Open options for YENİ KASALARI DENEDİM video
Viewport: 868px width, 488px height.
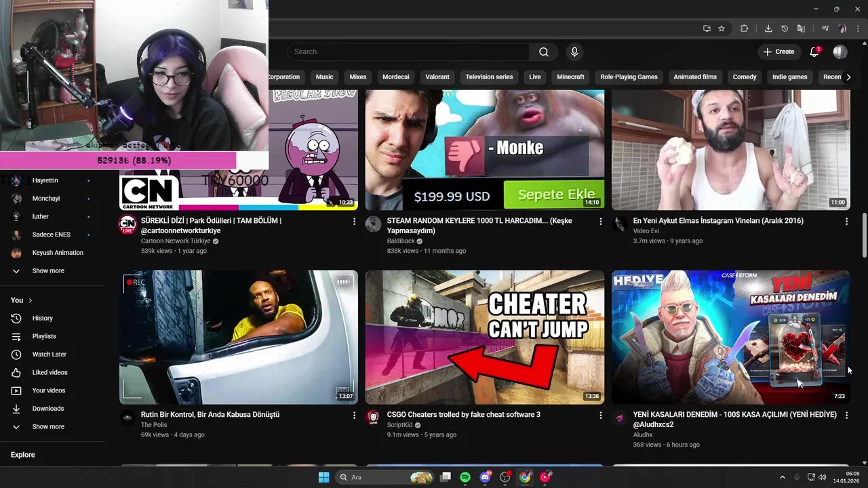point(846,415)
